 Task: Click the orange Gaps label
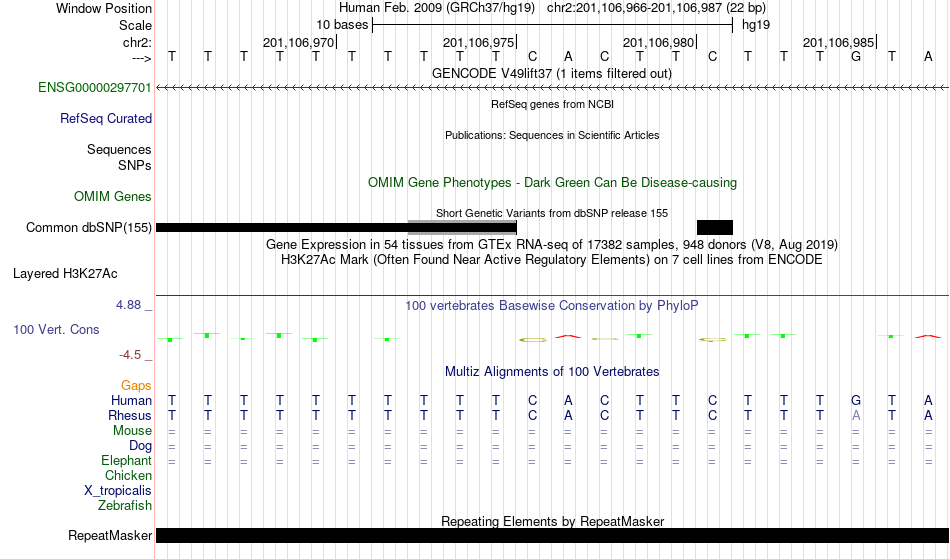pyautogui.click(x=136, y=386)
